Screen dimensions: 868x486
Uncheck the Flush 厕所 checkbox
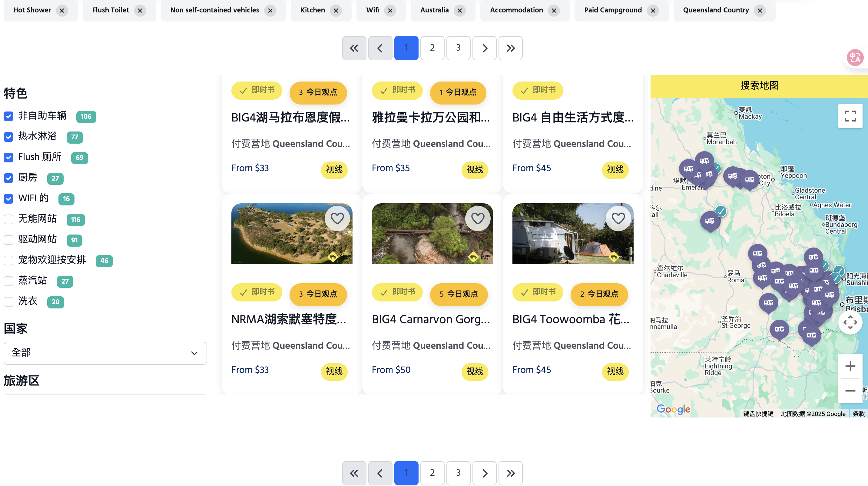coord(8,157)
